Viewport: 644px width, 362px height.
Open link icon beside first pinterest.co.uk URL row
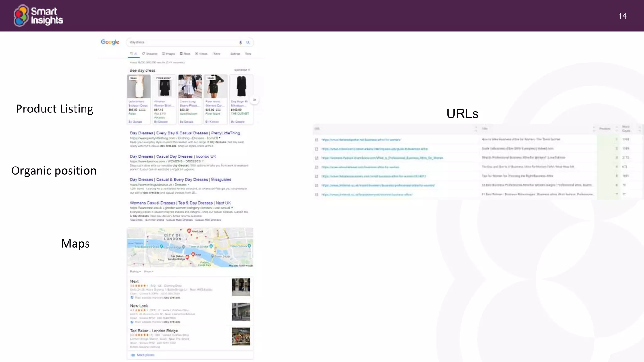tap(316, 186)
